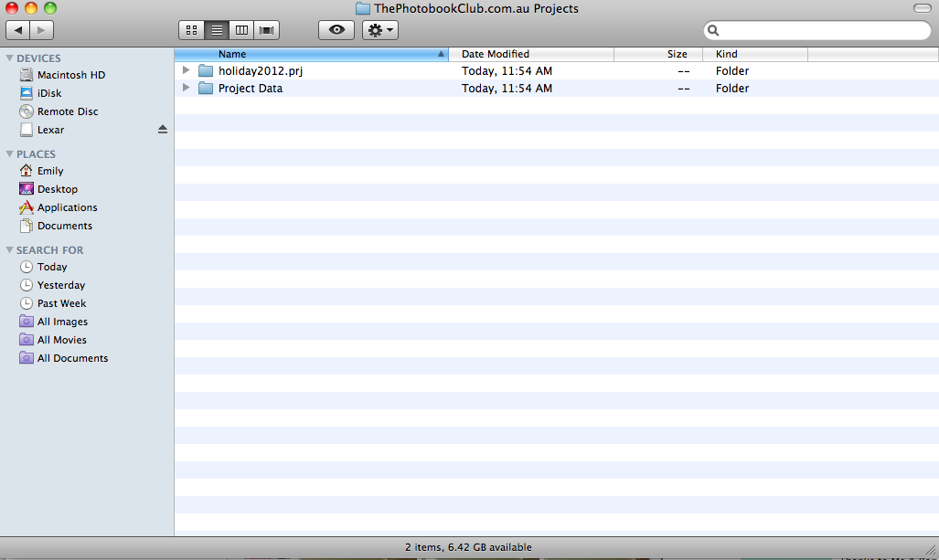Sort by Date Modified column header
Viewport: 939px width, 560px height.
pyautogui.click(x=531, y=54)
